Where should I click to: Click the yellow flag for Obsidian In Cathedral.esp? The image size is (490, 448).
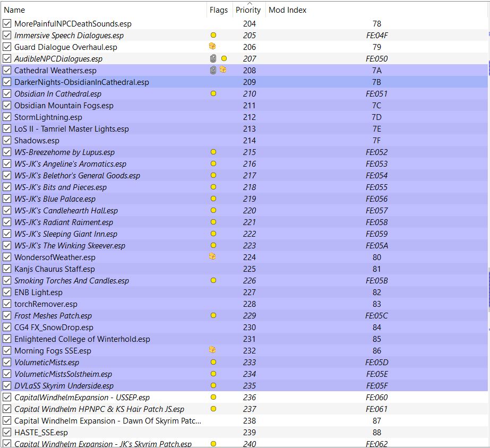tap(213, 93)
